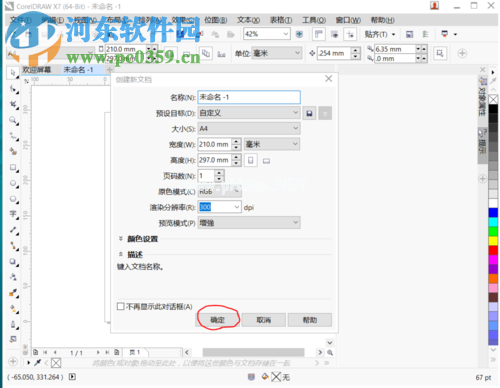Click the 254 mm nudge distance field
The image size is (500, 388).
tap(334, 53)
